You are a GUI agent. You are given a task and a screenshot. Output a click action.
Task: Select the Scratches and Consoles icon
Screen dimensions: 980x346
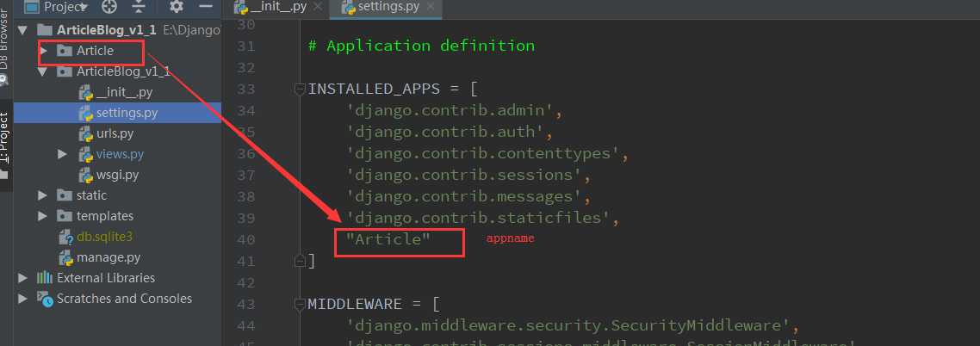45,299
